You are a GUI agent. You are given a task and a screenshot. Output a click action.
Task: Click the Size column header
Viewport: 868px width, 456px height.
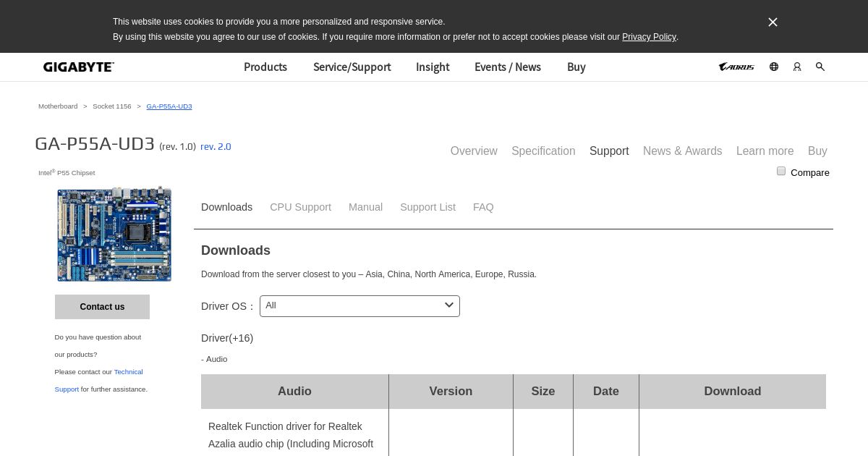(x=543, y=391)
